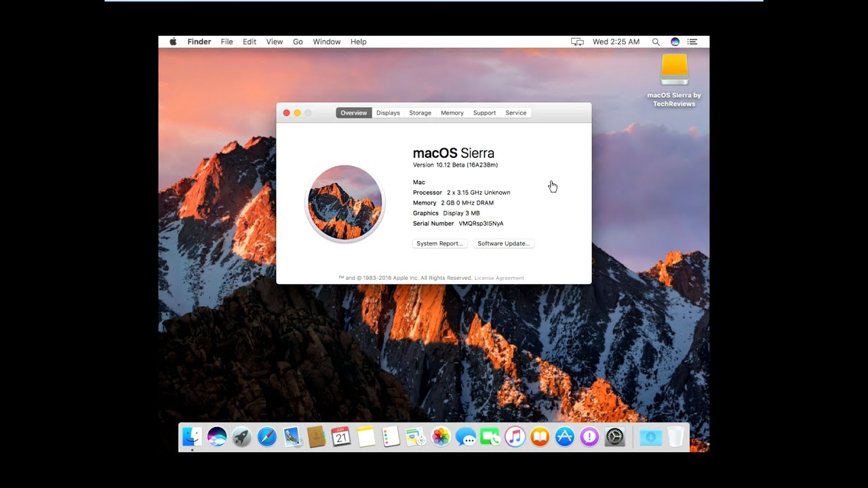Image resolution: width=868 pixels, height=488 pixels.
Task: Select macOS Sierra by TechReviews drive
Action: click(x=674, y=80)
